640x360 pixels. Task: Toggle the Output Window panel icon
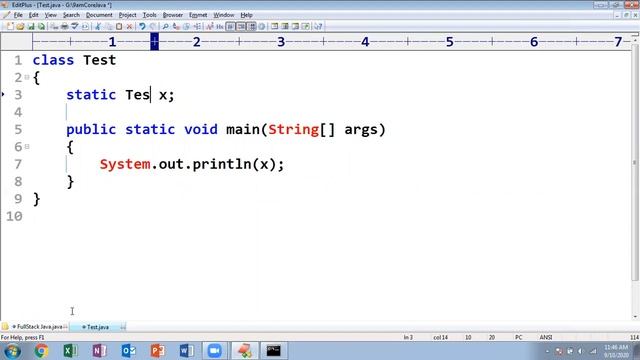coord(295,27)
